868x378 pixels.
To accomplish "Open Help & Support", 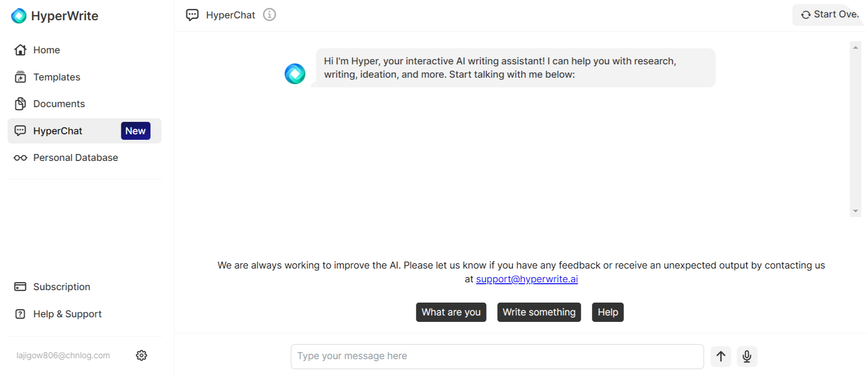I will click(x=67, y=314).
